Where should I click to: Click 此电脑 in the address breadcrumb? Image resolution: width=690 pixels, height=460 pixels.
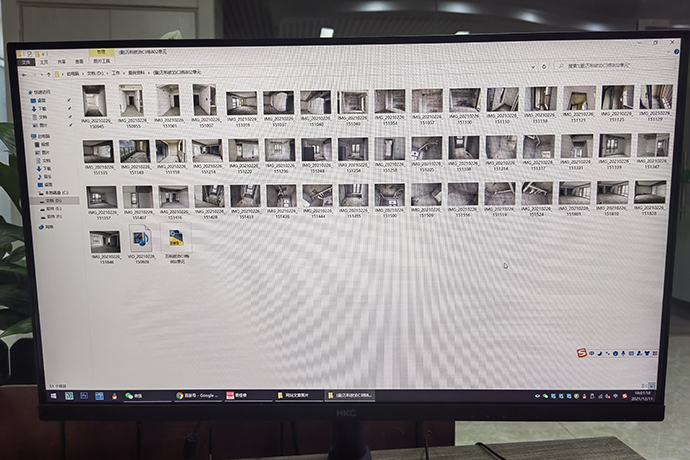pos(73,74)
